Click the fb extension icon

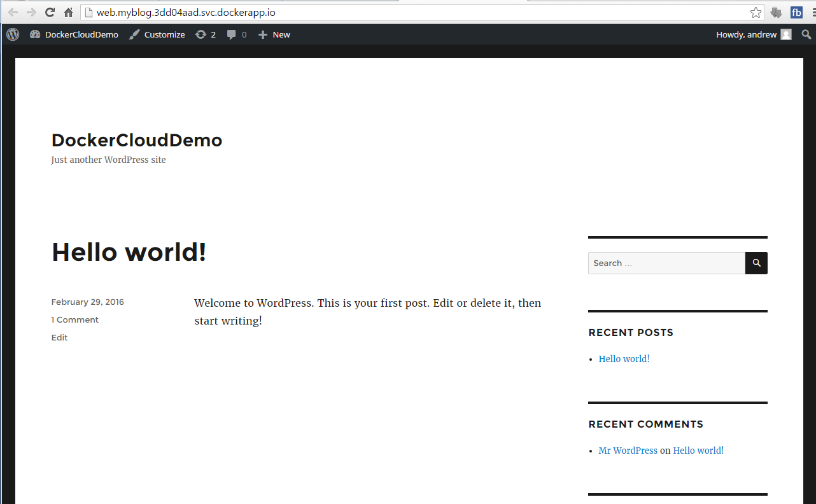tap(796, 13)
